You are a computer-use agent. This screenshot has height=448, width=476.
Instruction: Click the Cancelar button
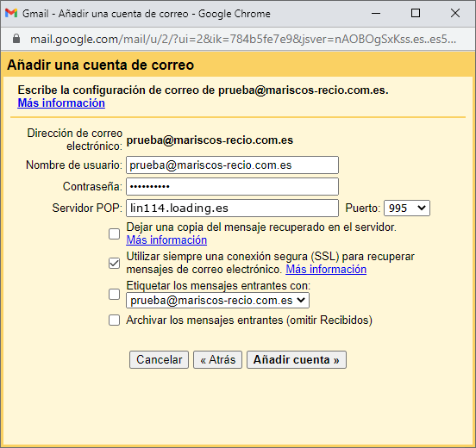(x=159, y=360)
